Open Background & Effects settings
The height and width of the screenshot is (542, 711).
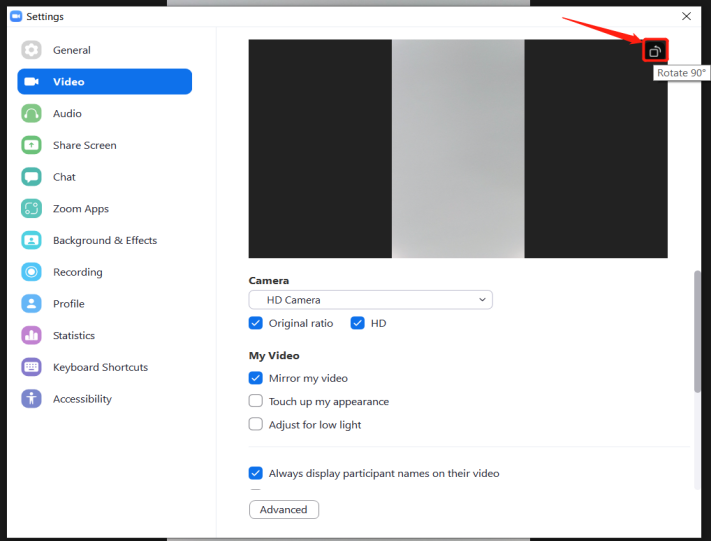[104, 240]
